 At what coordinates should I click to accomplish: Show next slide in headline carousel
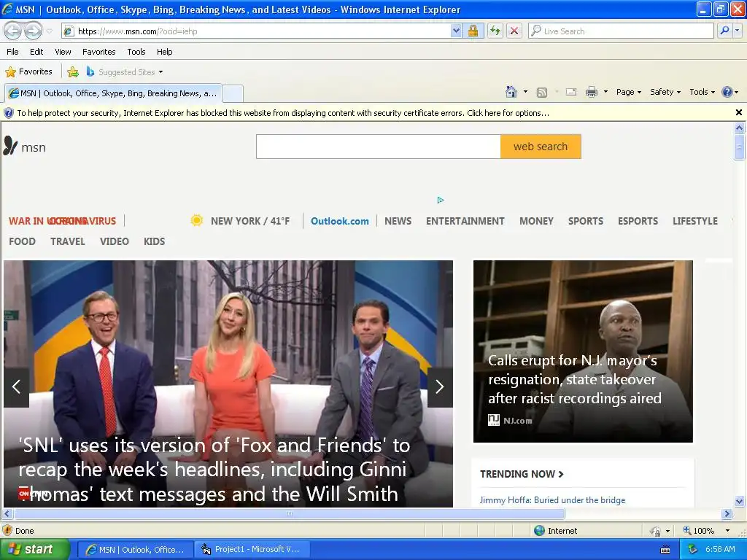point(440,386)
